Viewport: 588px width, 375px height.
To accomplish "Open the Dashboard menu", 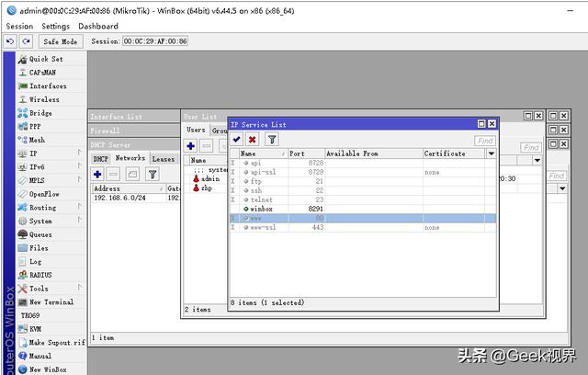I will pos(98,27).
